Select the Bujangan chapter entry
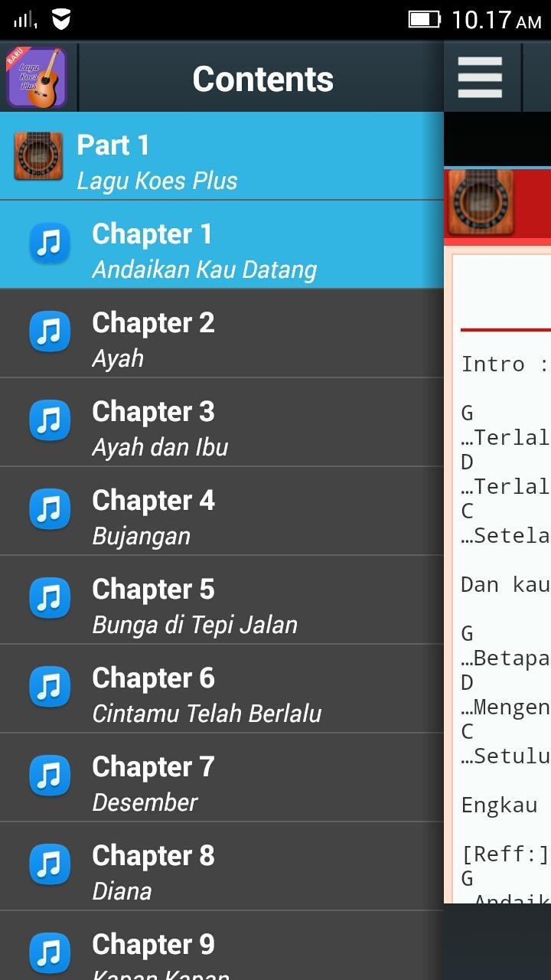The height and width of the screenshot is (980, 551). [x=222, y=511]
